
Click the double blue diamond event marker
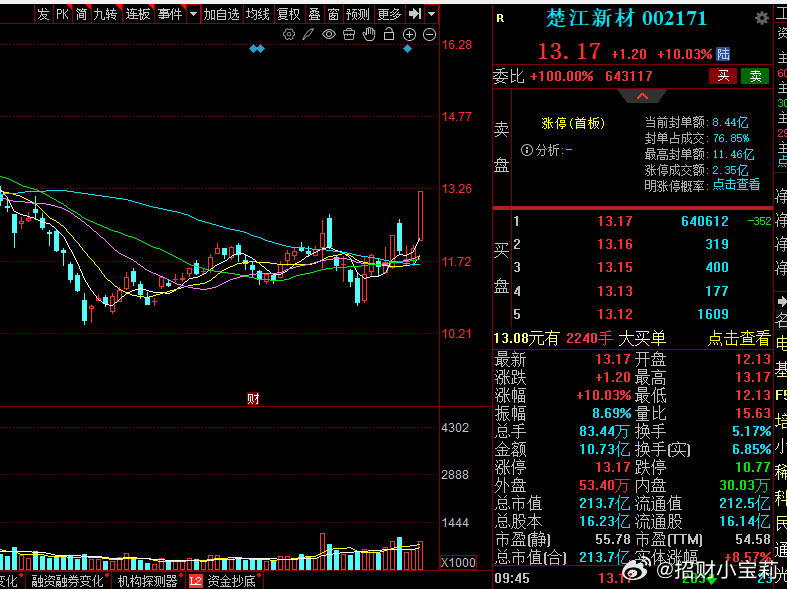click(x=257, y=49)
